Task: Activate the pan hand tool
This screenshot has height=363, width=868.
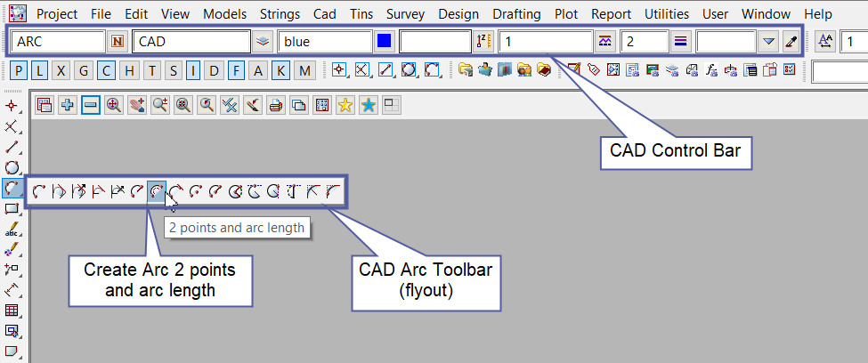Action: [137, 105]
